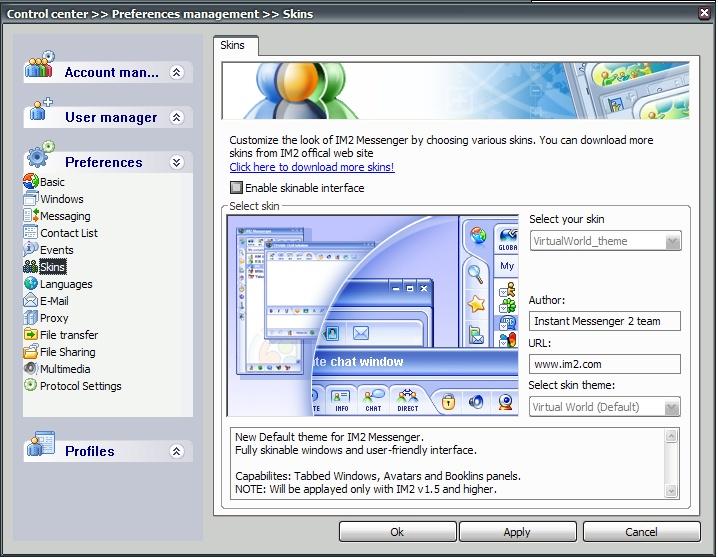718x558 pixels.
Task: Click the User manager header label
Action: tap(111, 117)
